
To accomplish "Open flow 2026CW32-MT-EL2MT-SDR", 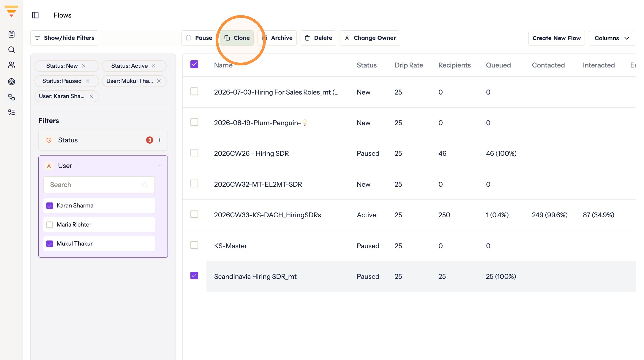I will point(258,184).
